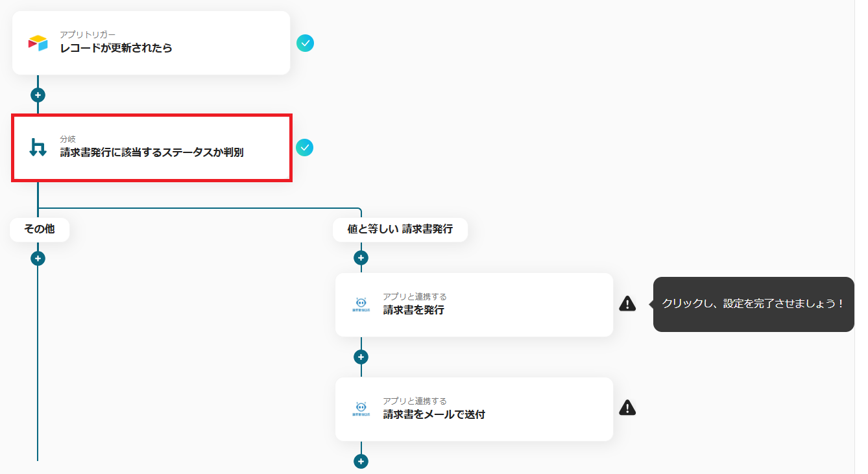The height and width of the screenshot is (474, 868).
Task: Click the branch icon in the 分岐 card
Action: (38, 148)
